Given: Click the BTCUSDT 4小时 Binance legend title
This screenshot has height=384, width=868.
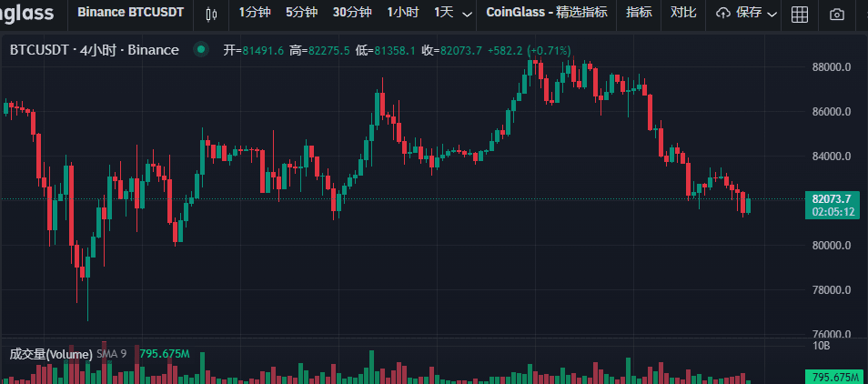Looking at the screenshot, I should point(94,50).
